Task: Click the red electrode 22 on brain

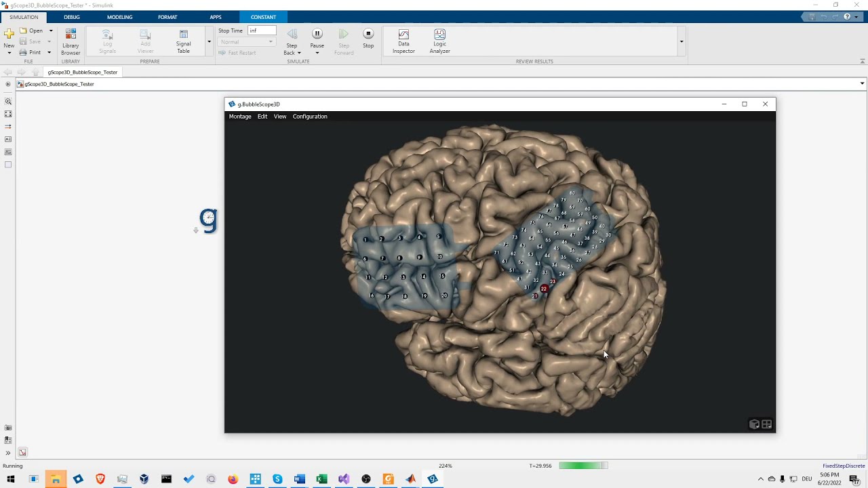Action: 544,289
